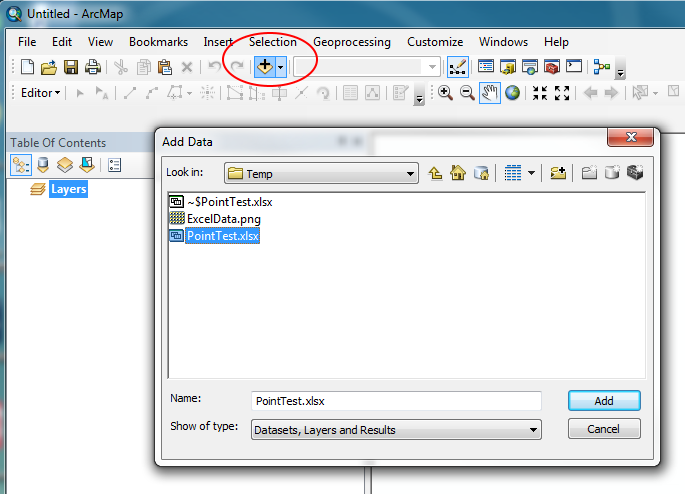685x494 pixels.
Task: Click the New Map File icon
Action: pos(27,67)
